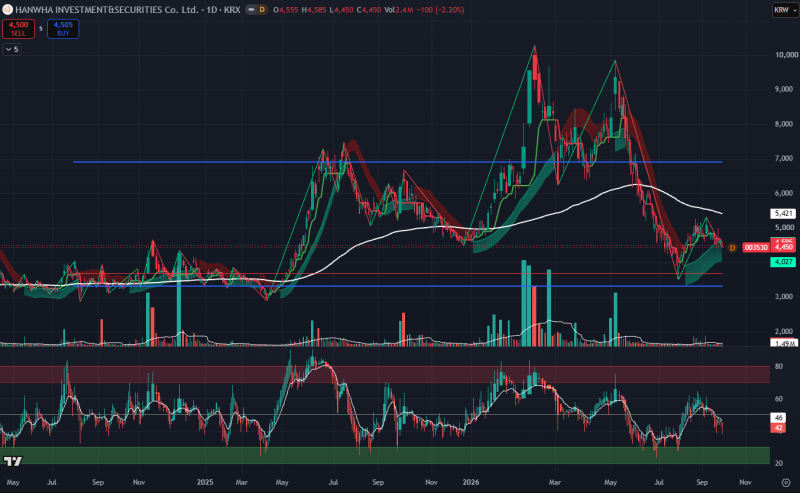Click the RSI scale 80 label
Viewport: 800px width, 493px height.
click(x=779, y=366)
